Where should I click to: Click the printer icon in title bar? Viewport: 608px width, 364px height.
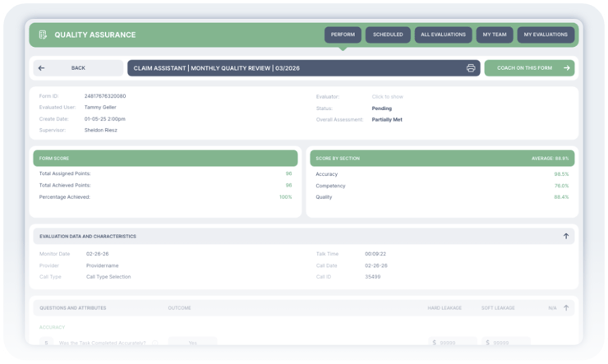471,68
